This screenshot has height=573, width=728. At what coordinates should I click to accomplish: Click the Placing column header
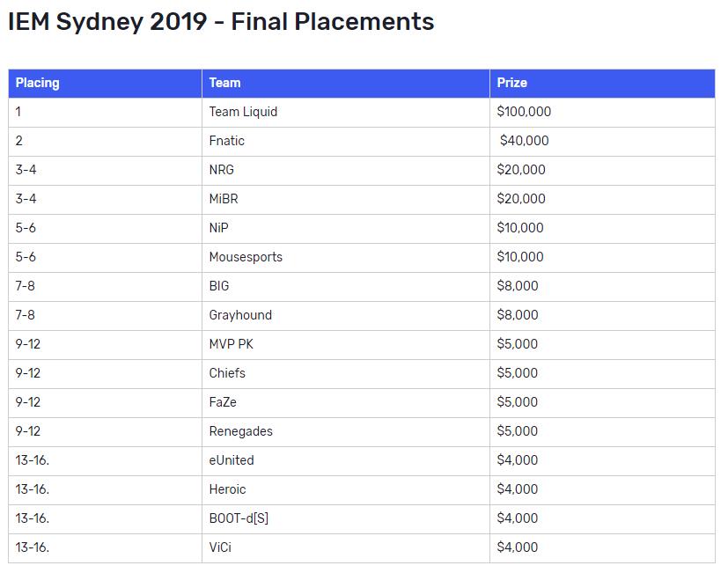[x=105, y=83]
